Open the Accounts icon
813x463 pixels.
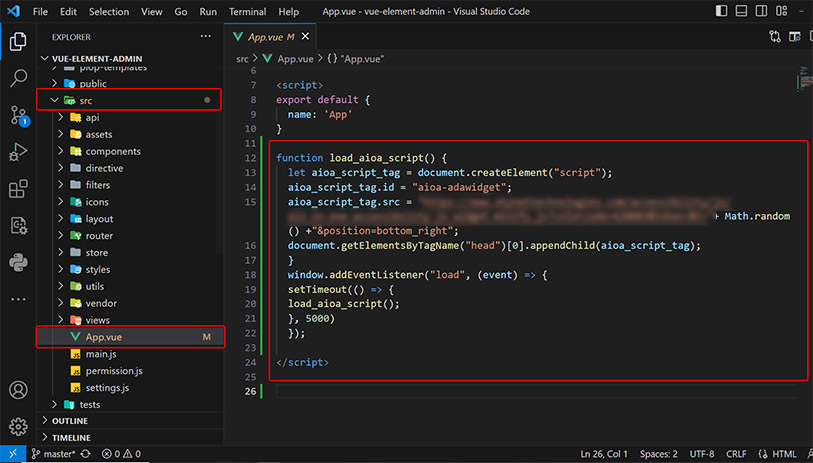coord(18,390)
